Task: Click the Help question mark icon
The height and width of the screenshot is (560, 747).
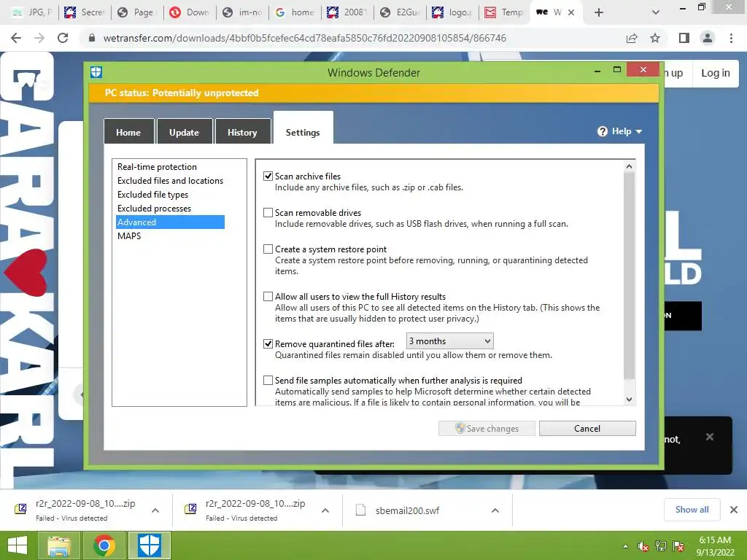Action: (603, 131)
